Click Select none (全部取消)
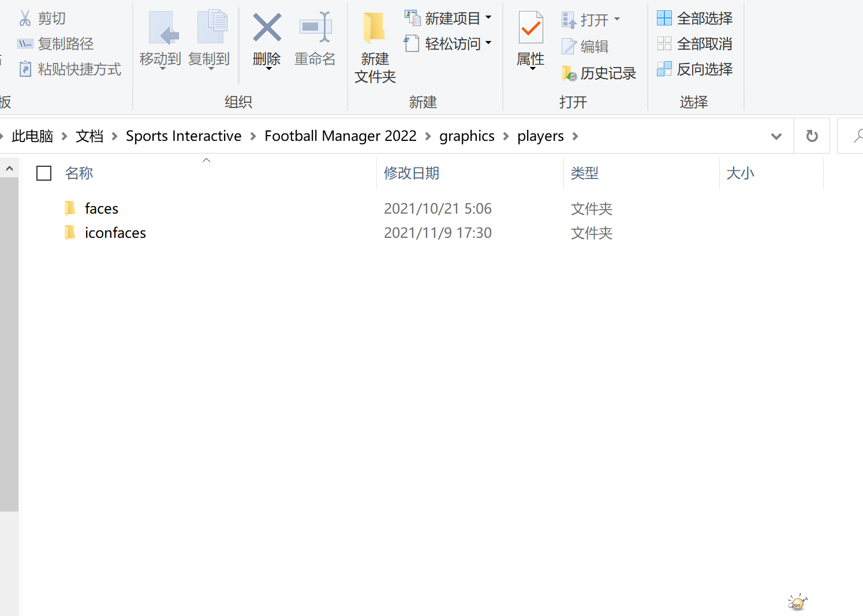The image size is (863, 616). point(695,44)
